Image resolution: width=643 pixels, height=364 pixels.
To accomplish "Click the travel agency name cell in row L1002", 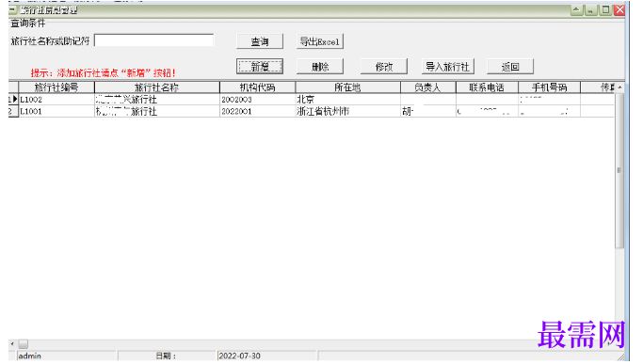I will click(x=157, y=99).
